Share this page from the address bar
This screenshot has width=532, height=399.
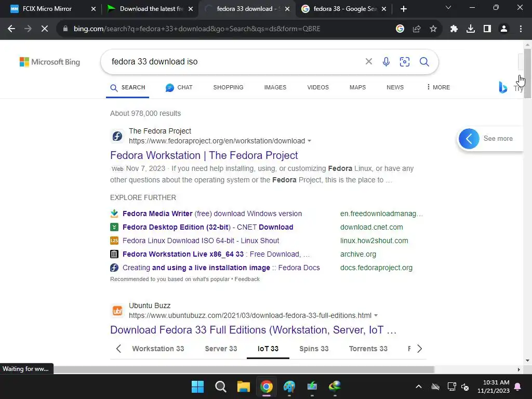[x=417, y=29]
